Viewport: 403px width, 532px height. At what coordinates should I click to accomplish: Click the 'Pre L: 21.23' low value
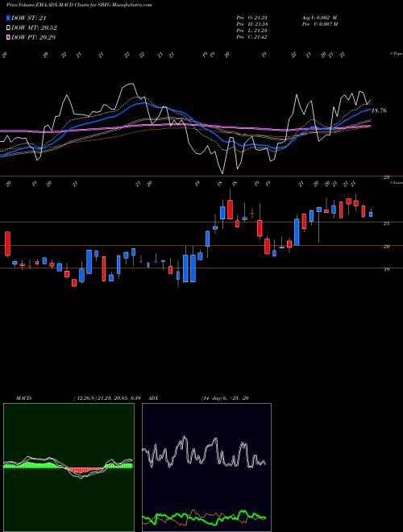pyautogui.click(x=251, y=31)
